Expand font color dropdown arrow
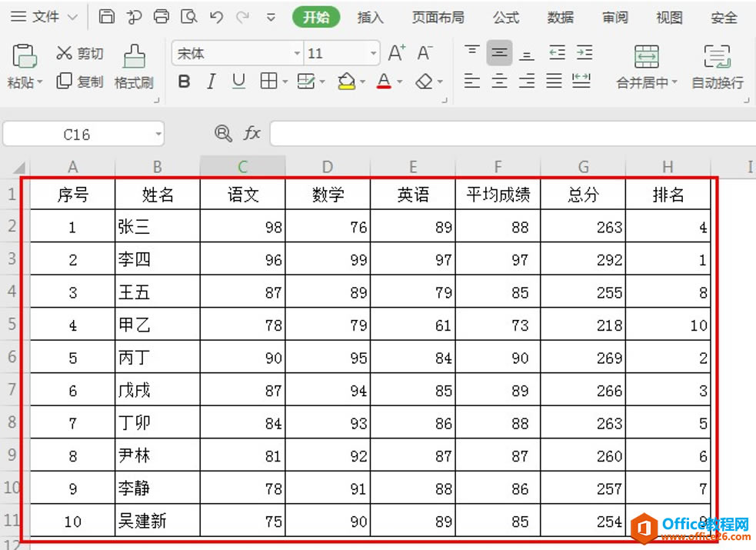This screenshot has width=756, height=550. coord(399,82)
